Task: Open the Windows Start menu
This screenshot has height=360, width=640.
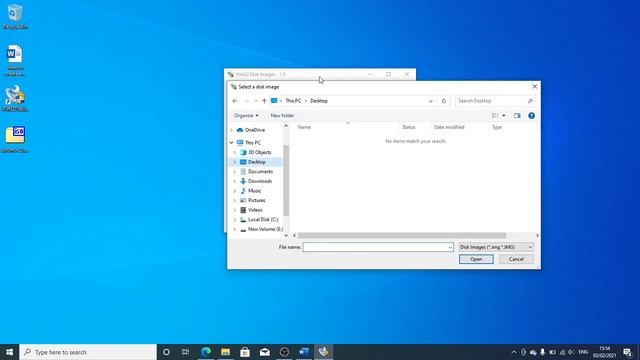Action: tap(9, 352)
